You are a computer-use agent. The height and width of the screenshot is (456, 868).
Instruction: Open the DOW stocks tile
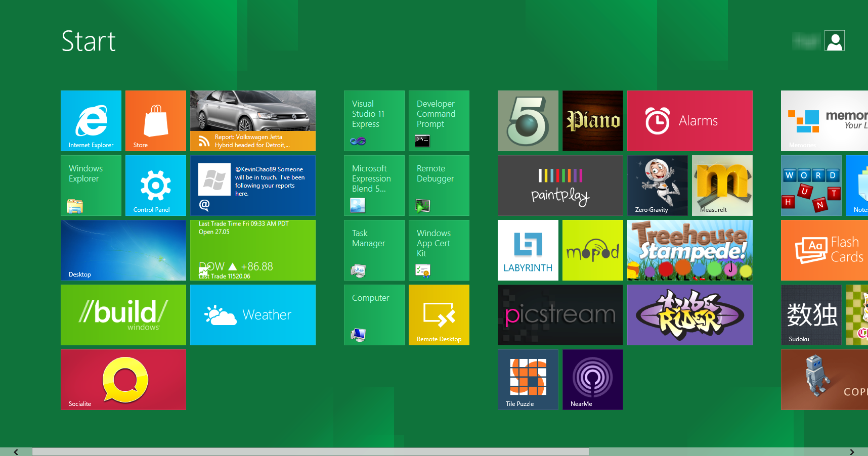[x=253, y=250]
